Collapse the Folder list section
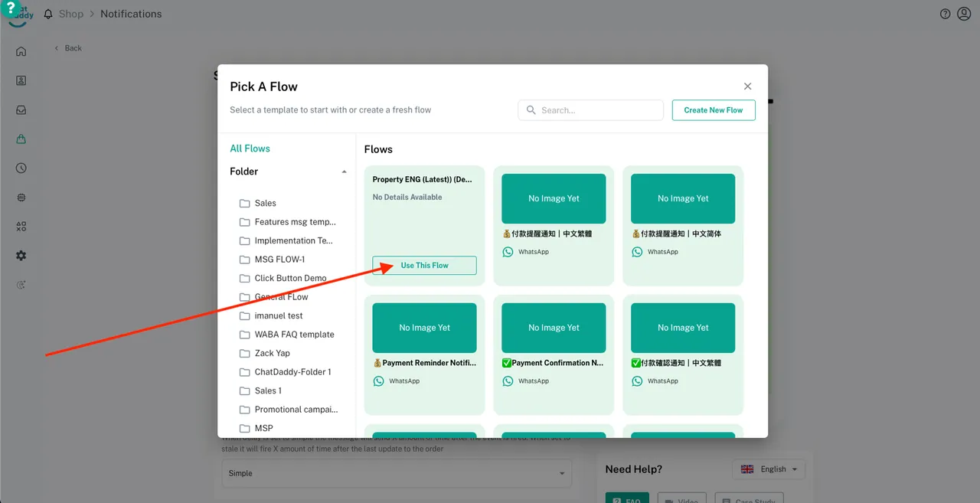 tap(344, 171)
